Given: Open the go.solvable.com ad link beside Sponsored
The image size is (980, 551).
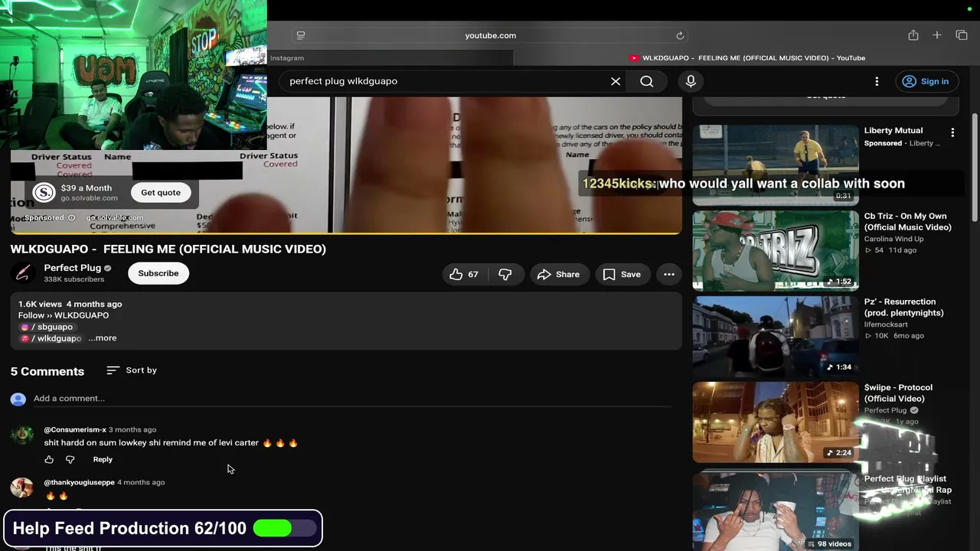Looking at the screenshot, I should 115,218.
